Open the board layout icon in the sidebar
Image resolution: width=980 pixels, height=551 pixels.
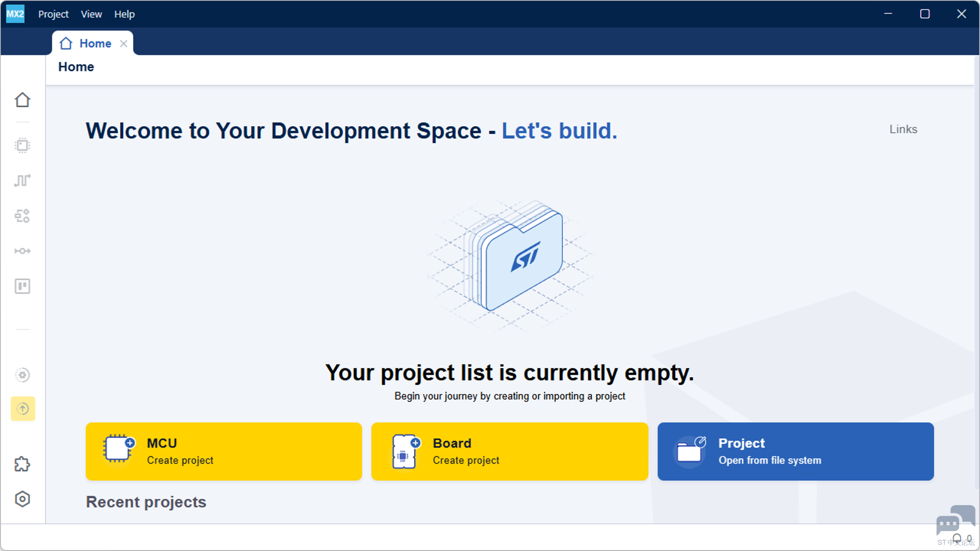click(x=23, y=287)
